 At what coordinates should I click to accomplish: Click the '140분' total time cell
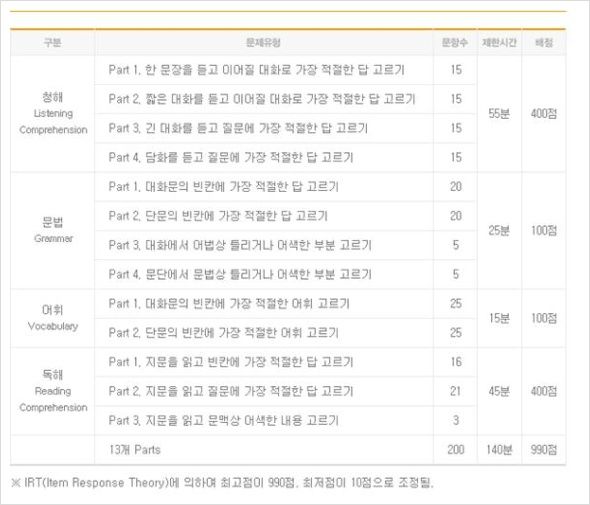499,450
